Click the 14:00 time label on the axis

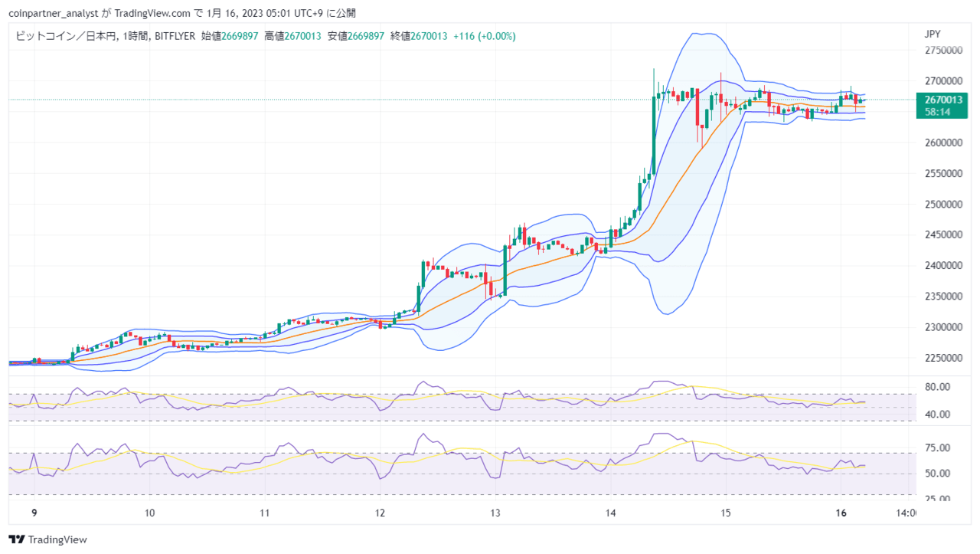click(x=904, y=513)
